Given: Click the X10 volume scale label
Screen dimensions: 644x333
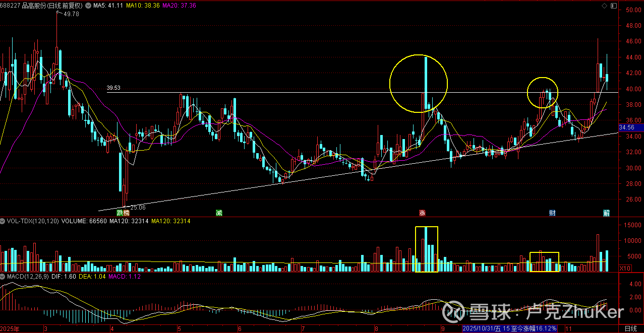Looking at the screenshot, I should point(625,269).
